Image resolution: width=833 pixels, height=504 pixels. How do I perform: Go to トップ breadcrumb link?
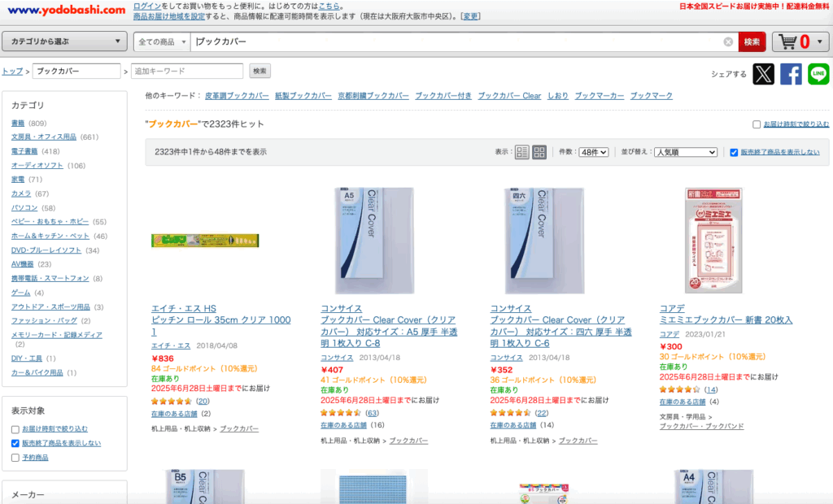(x=12, y=72)
